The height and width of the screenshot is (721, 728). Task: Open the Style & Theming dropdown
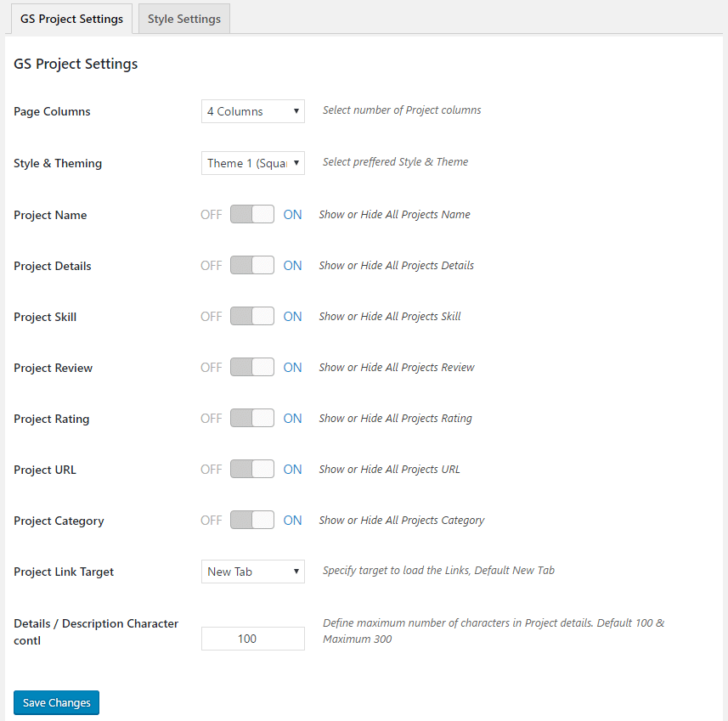pyautogui.click(x=252, y=162)
